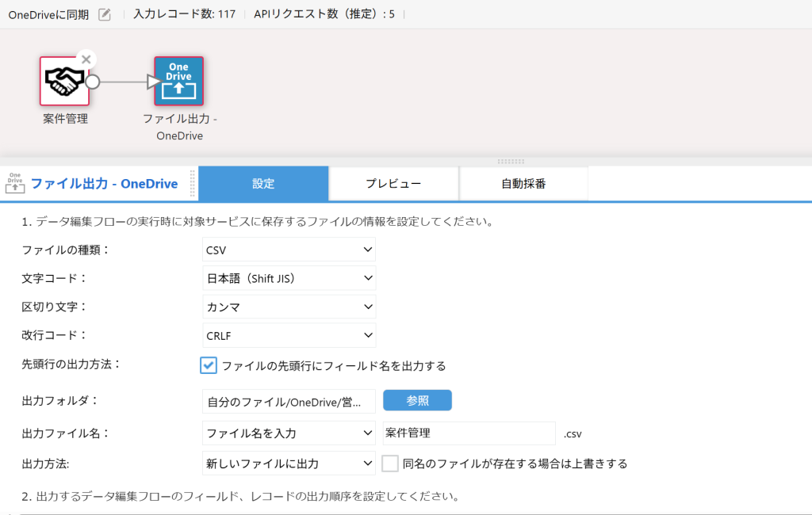Uncheck field name header output checkbox

209,365
